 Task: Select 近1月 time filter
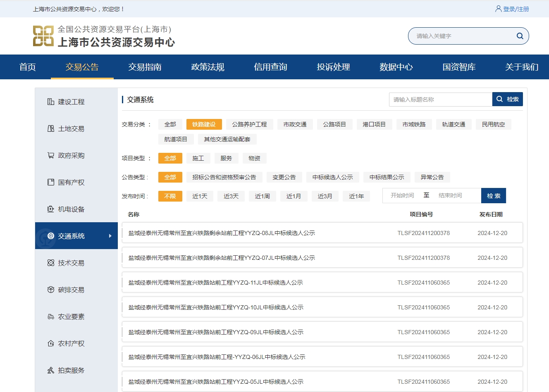[294, 196]
